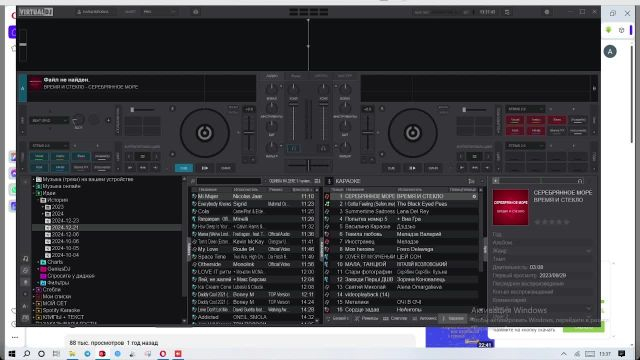Expand the Charts folder in browser tree
640x360 pixels.
point(39,262)
